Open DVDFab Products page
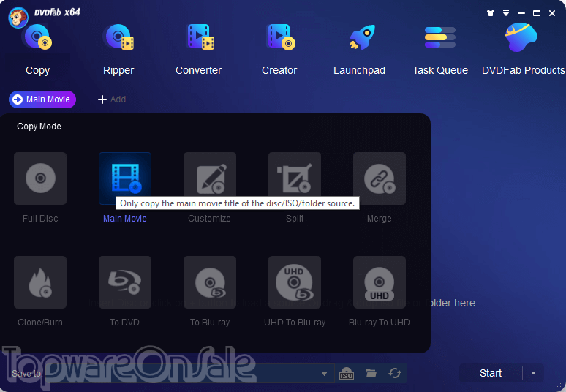566x392 pixels. click(x=523, y=50)
